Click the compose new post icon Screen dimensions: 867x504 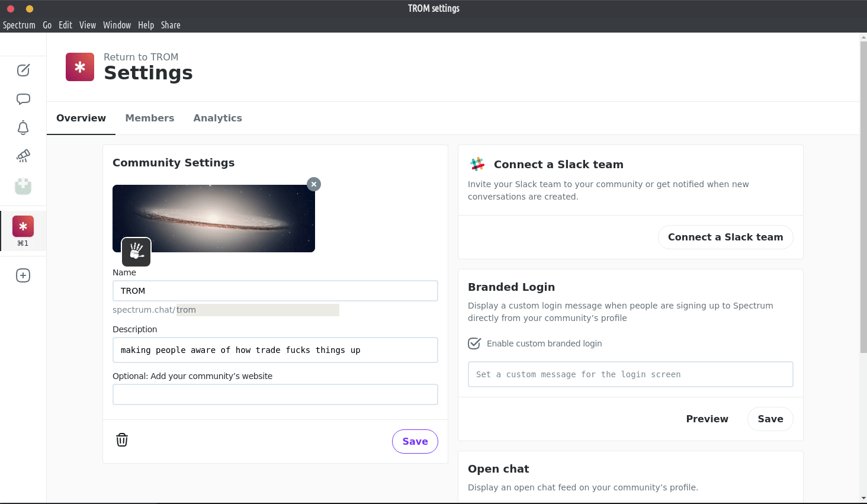pyautogui.click(x=23, y=70)
